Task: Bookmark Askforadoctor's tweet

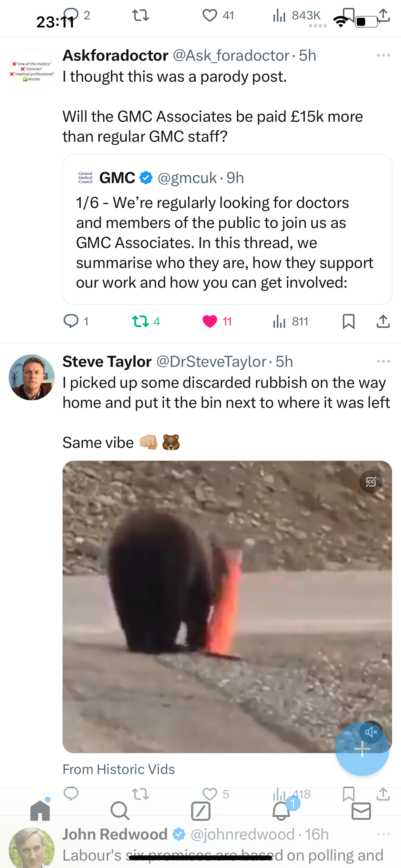Action: pyautogui.click(x=348, y=321)
